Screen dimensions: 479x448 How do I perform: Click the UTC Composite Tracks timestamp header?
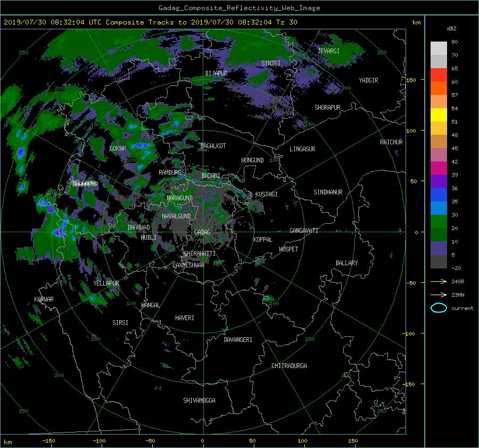click(150, 22)
